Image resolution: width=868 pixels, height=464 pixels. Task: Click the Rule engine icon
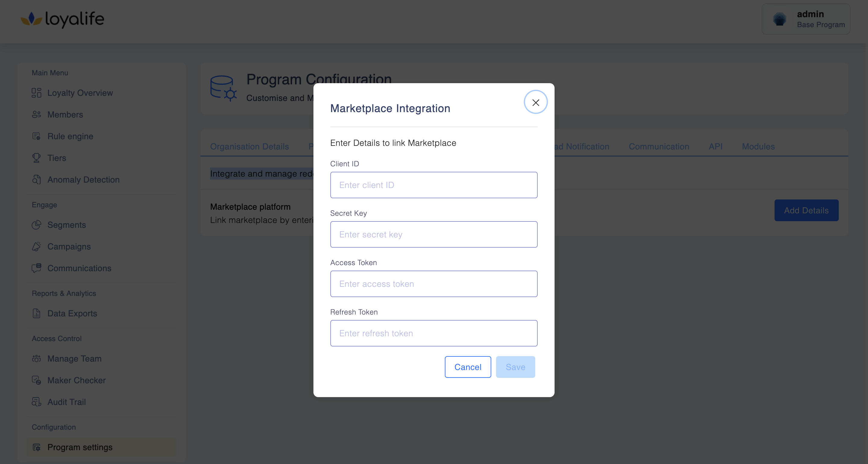[x=36, y=136]
